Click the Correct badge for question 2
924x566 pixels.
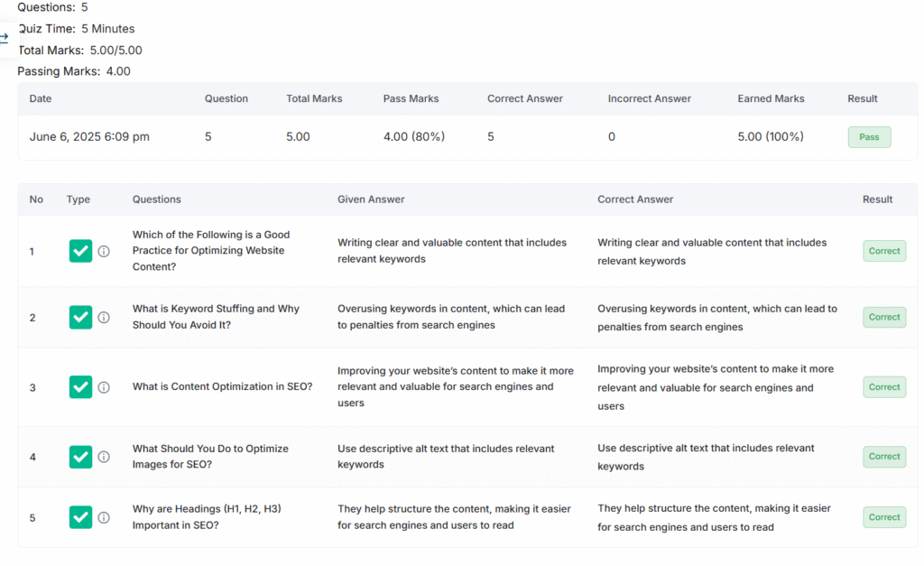(x=884, y=317)
